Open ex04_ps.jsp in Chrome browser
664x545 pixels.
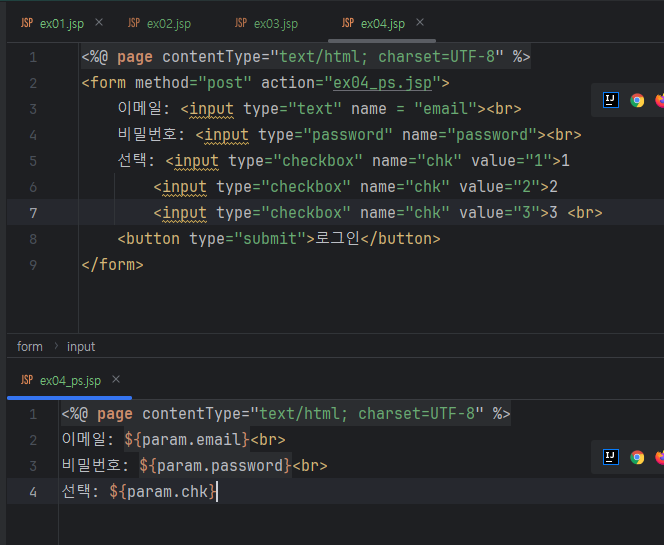coord(637,457)
